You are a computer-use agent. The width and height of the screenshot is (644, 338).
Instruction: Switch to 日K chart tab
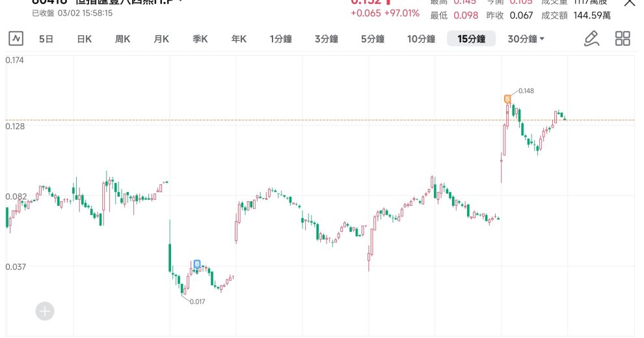point(85,39)
